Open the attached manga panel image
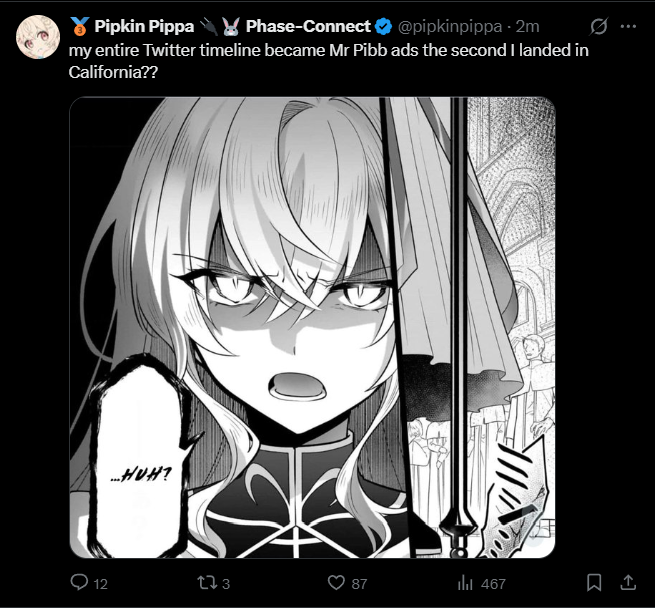The width and height of the screenshot is (655, 608). click(x=312, y=327)
